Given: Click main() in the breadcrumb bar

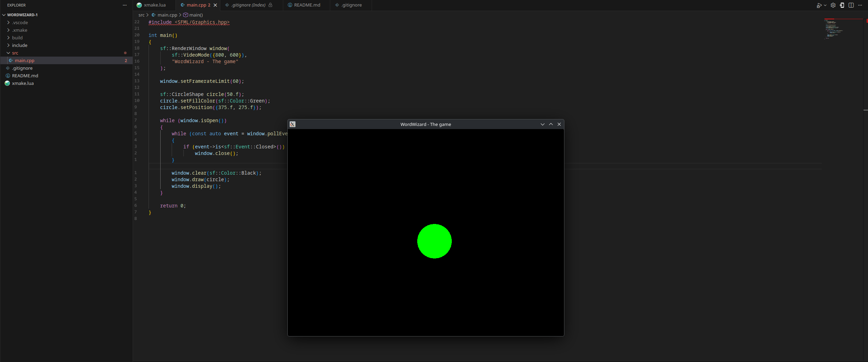Looking at the screenshot, I should 195,15.
